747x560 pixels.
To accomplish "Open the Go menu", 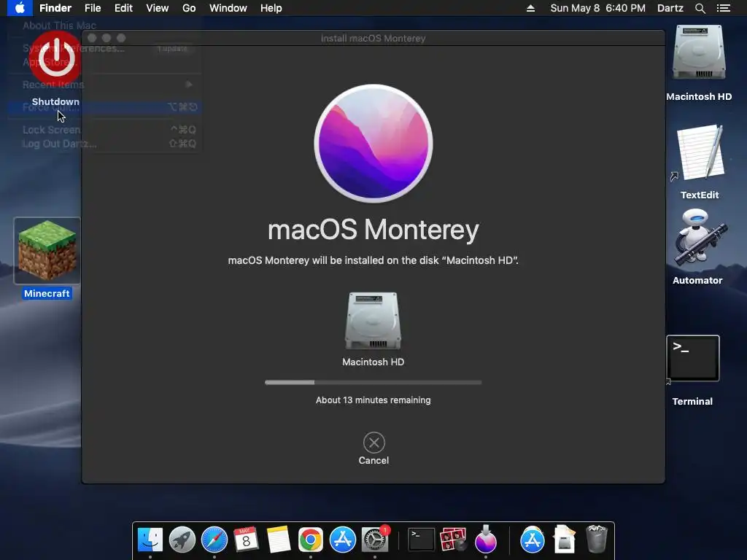I will click(x=189, y=8).
